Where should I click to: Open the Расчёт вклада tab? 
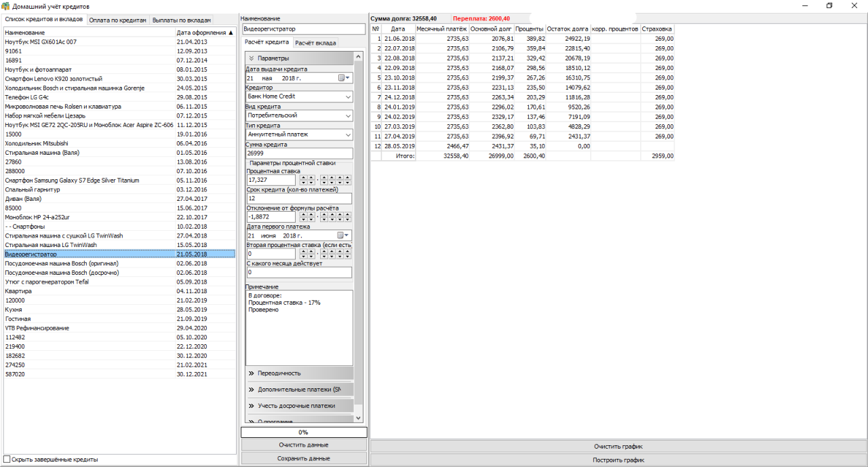tap(315, 43)
